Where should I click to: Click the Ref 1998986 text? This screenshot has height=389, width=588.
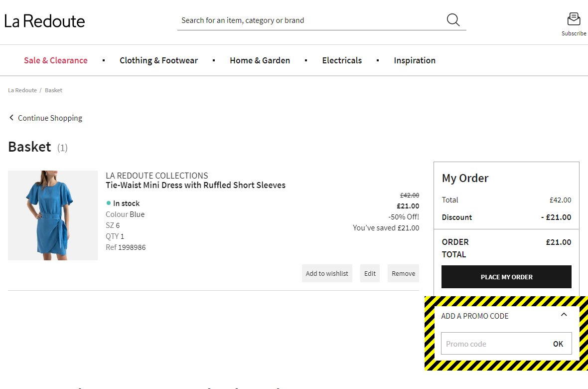pyautogui.click(x=126, y=247)
